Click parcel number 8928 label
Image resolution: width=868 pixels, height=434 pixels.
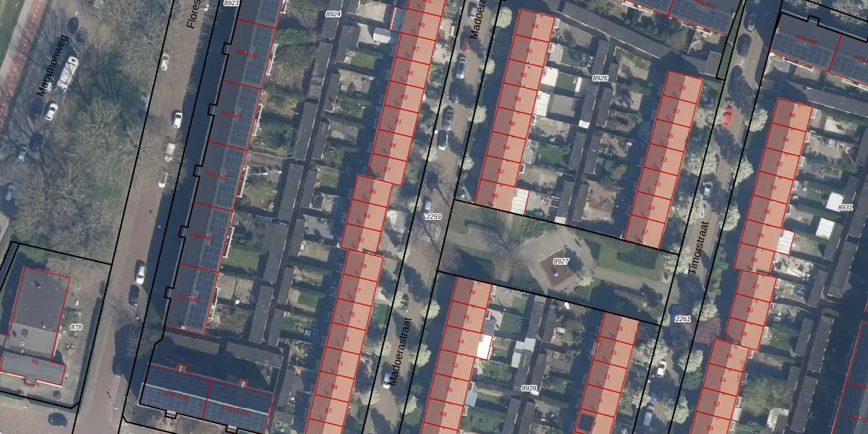point(529,388)
